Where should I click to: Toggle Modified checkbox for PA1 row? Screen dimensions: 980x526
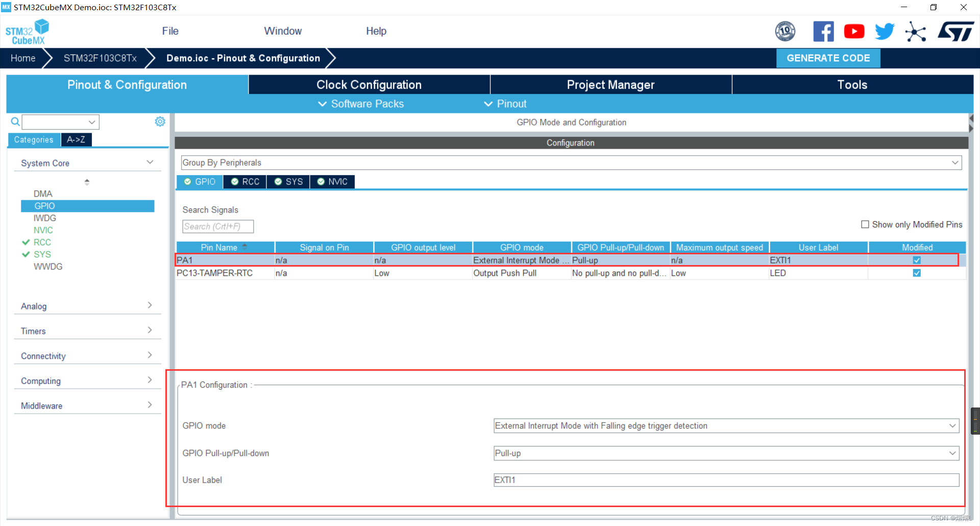click(917, 260)
